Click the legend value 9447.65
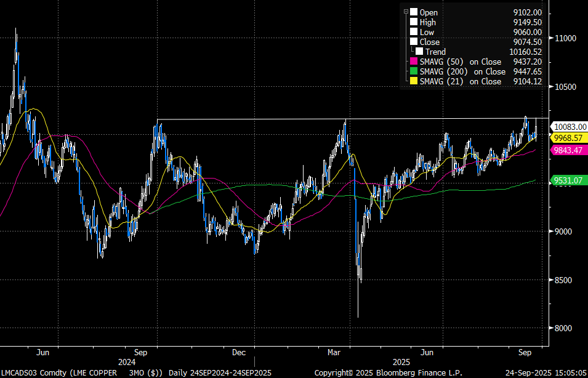Screen dimensions: 588x378 pyautogui.click(x=528, y=71)
